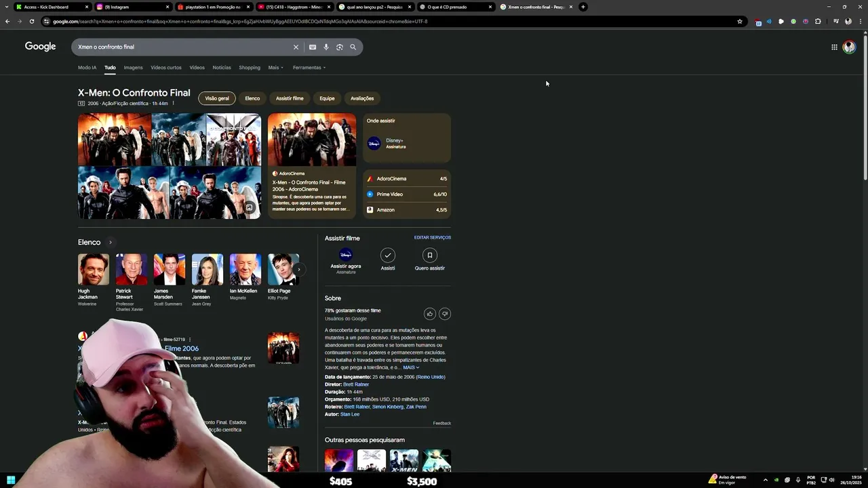The image size is (868, 488).
Task: Submit search using the magnifying glass
Action: (x=353, y=47)
